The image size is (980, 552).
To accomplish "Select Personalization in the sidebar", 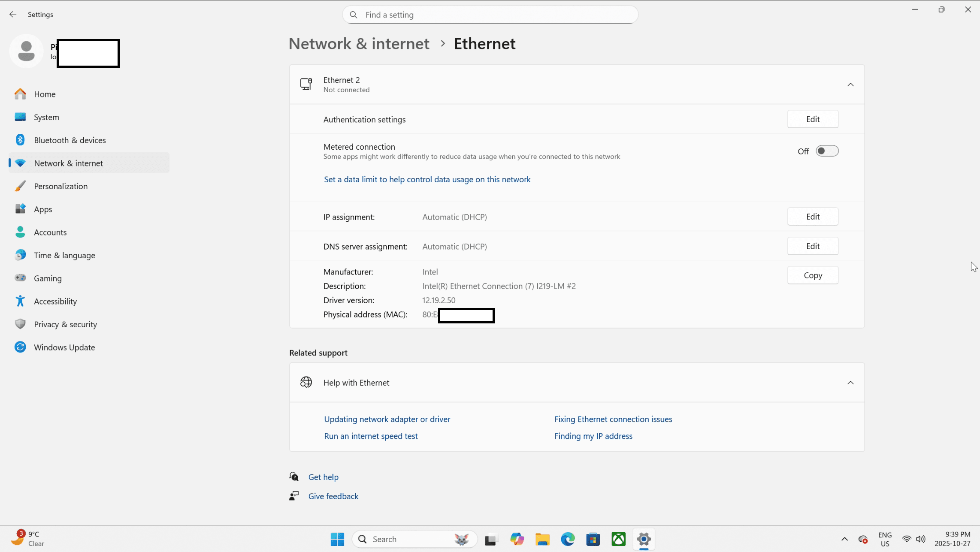I will (x=60, y=186).
